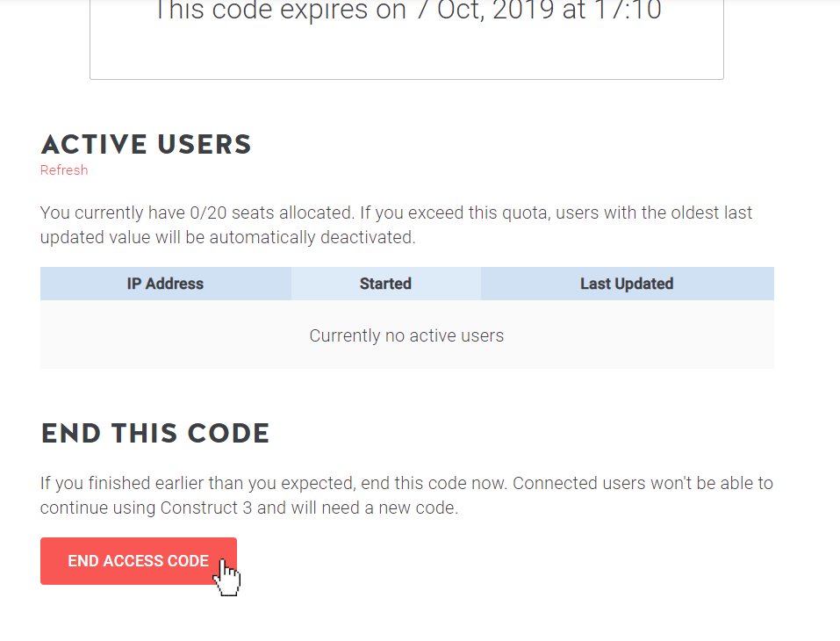Click the Refresh link under ACTIVE USERS
840x641 pixels.
(63, 169)
